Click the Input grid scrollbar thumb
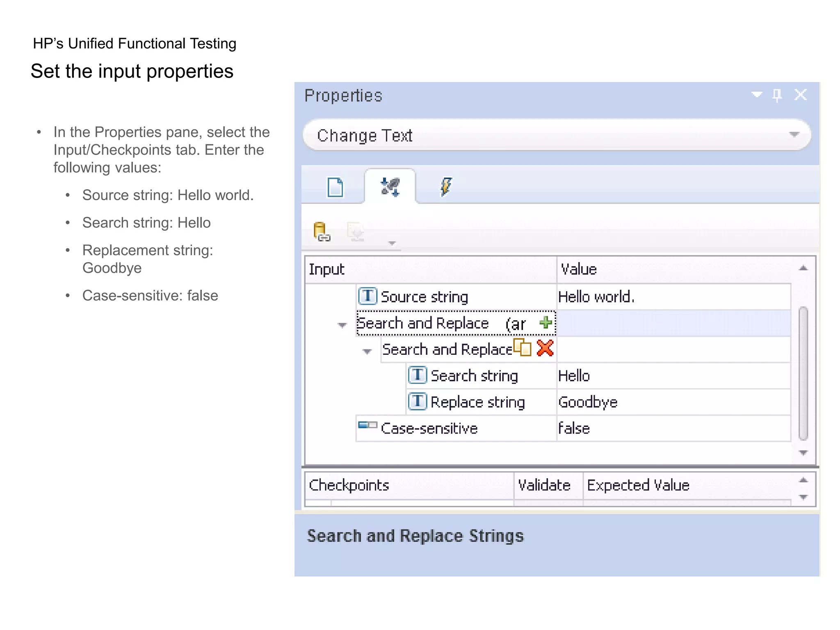840x630 pixels. pyautogui.click(x=803, y=373)
